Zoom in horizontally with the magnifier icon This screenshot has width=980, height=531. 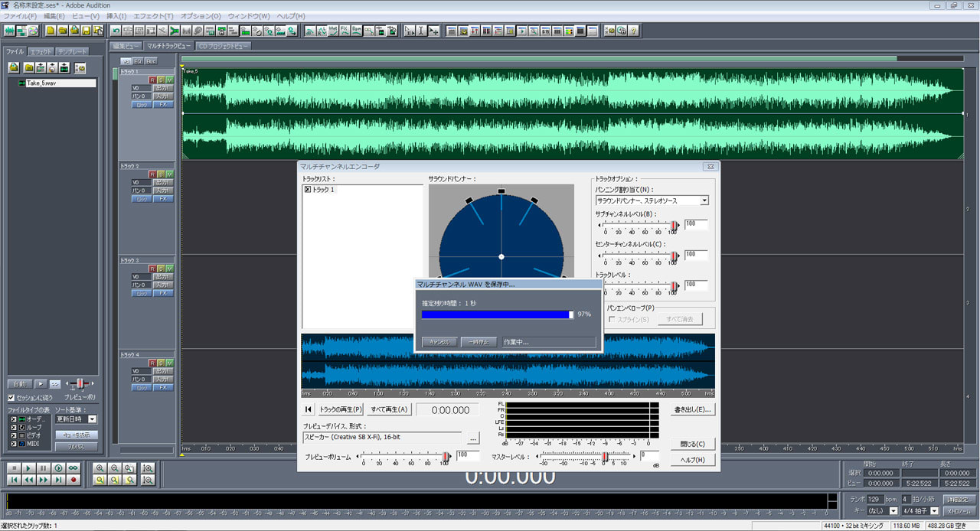[100, 467]
